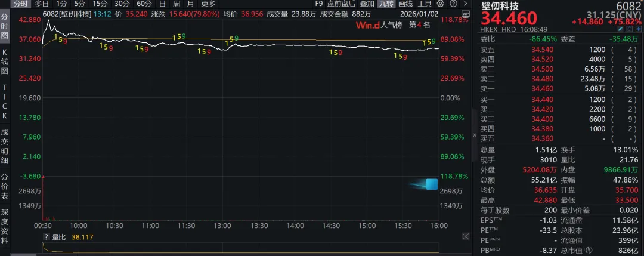Screen dimensions: 644x256
Task: Click the F9 deep info button
Action: [x=318, y=4]
